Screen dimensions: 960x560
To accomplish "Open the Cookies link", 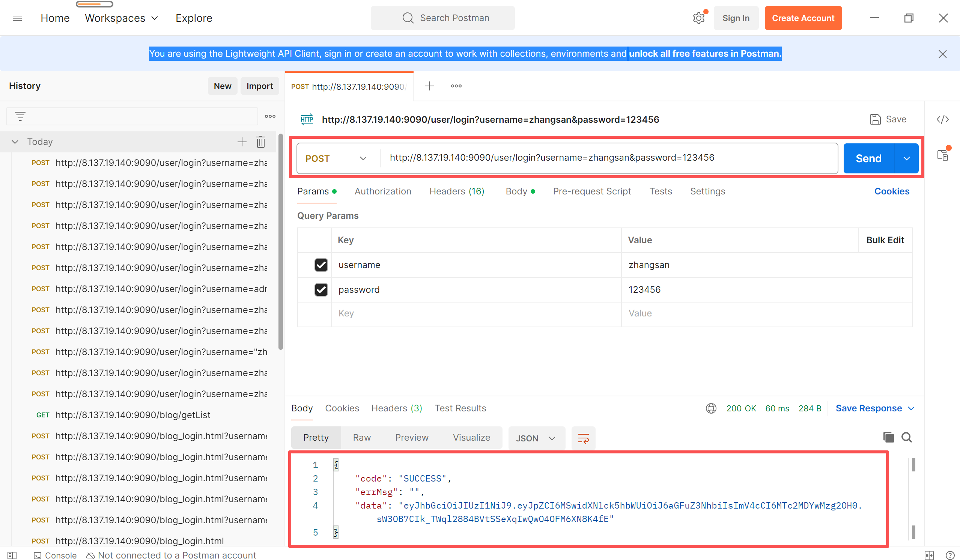I will [891, 191].
